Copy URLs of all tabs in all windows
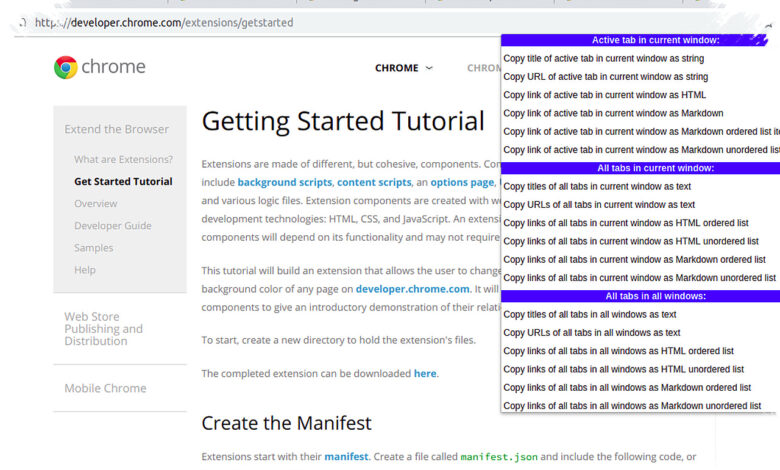The height and width of the screenshot is (470, 780). 591,333
